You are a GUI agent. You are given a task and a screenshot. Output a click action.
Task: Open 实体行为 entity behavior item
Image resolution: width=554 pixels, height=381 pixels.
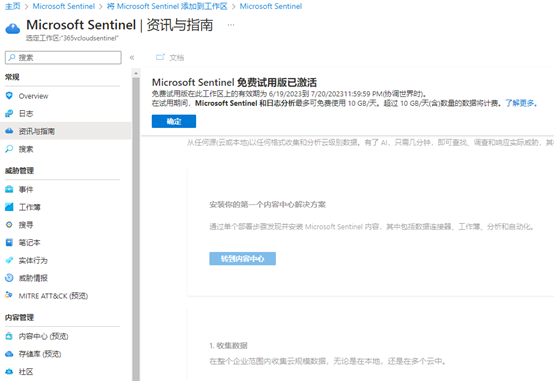33,260
